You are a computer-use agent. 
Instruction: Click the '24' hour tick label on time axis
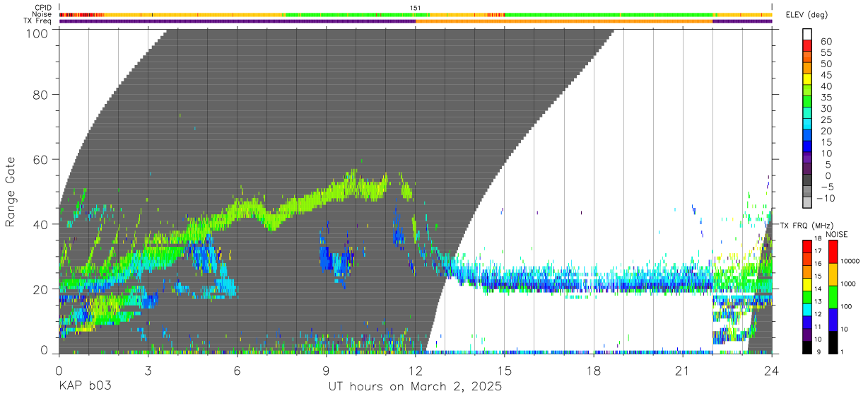click(771, 371)
